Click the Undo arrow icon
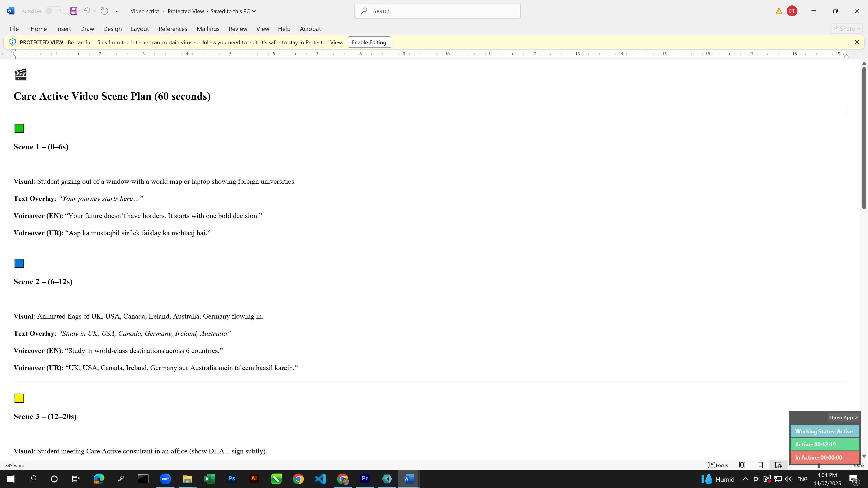The width and height of the screenshot is (868, 488). click(86, 11)
